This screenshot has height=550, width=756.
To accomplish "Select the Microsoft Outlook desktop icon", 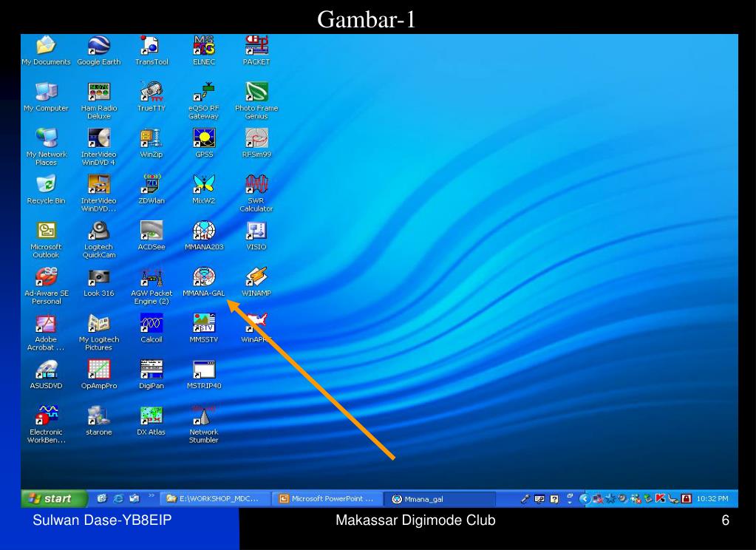I will tap(46, 240).
